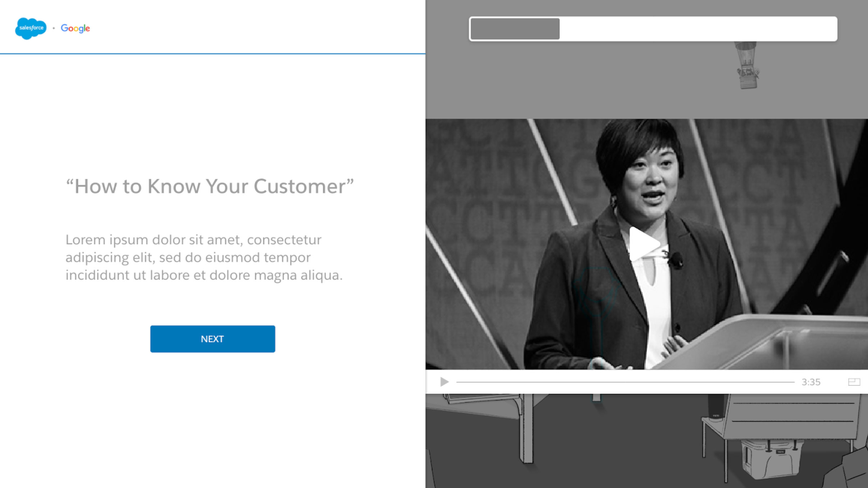The image size is (868, 488).
Task: Click the Salesforce cloud logo
Action: click(31, 28)
